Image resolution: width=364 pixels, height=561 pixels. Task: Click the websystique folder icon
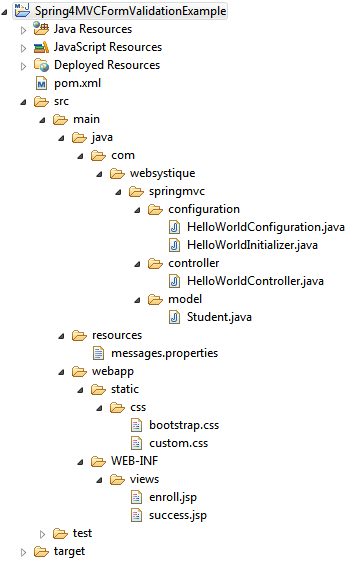(117, 174)
